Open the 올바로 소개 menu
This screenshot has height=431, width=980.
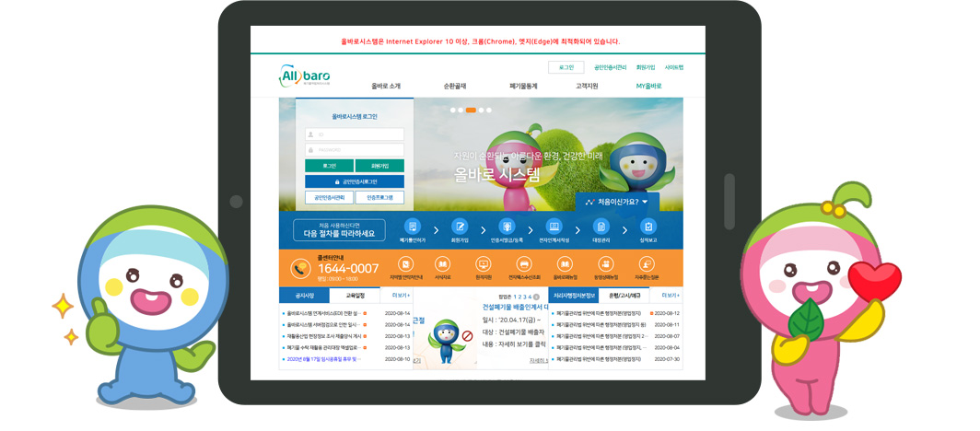[x=386, y=87]
